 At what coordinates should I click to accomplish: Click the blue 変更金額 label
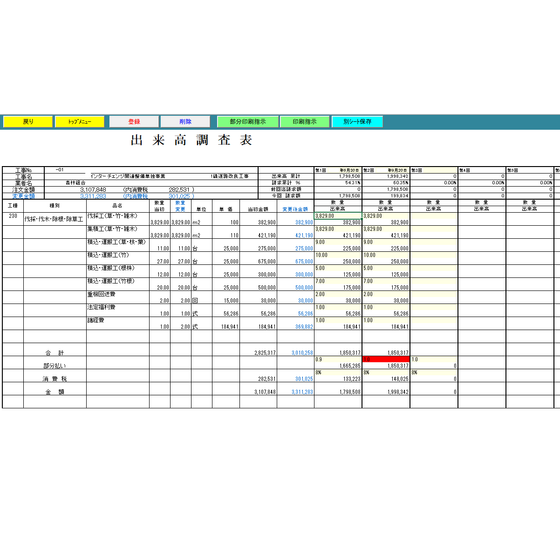24,196
